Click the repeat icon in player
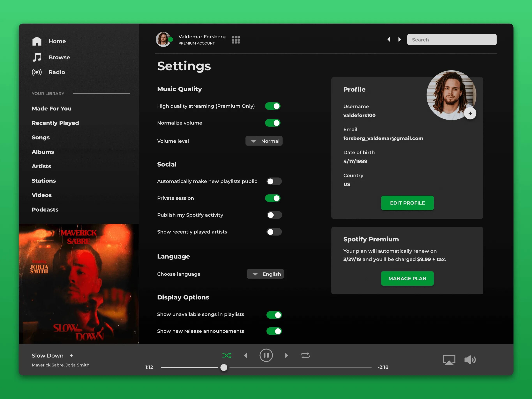This screenshot has height=399, width=532. tap(305, 355)
